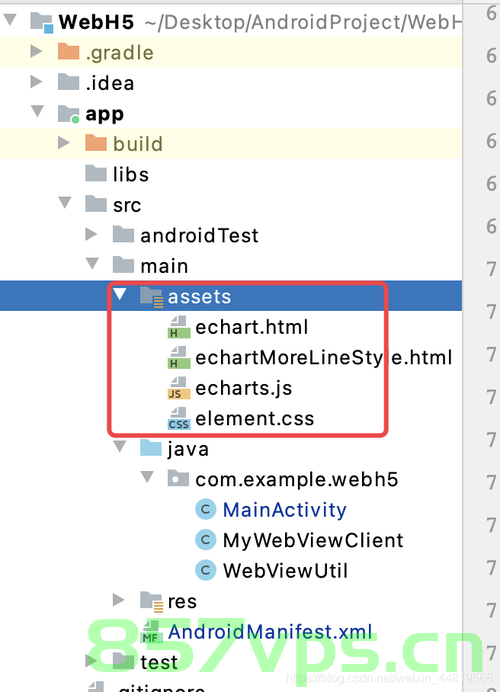The height and width of the screenshot is (692, 500).
Task: Click the orange .gradle folder icon
Action: pyautogui.click(x=68, y=52)
